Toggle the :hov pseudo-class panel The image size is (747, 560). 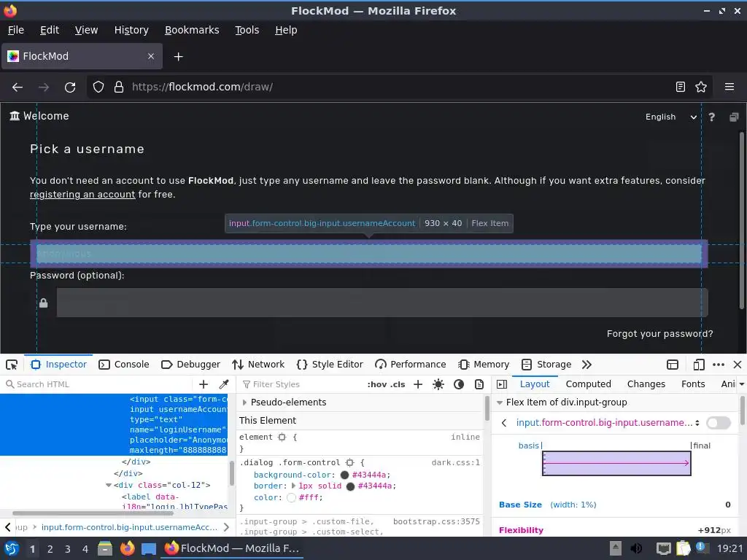point(377,384)
